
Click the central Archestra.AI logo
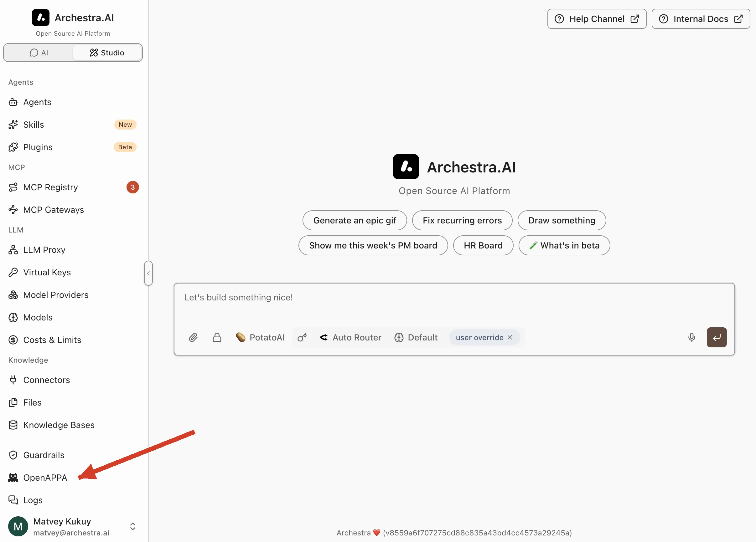[x=406, y=166]
